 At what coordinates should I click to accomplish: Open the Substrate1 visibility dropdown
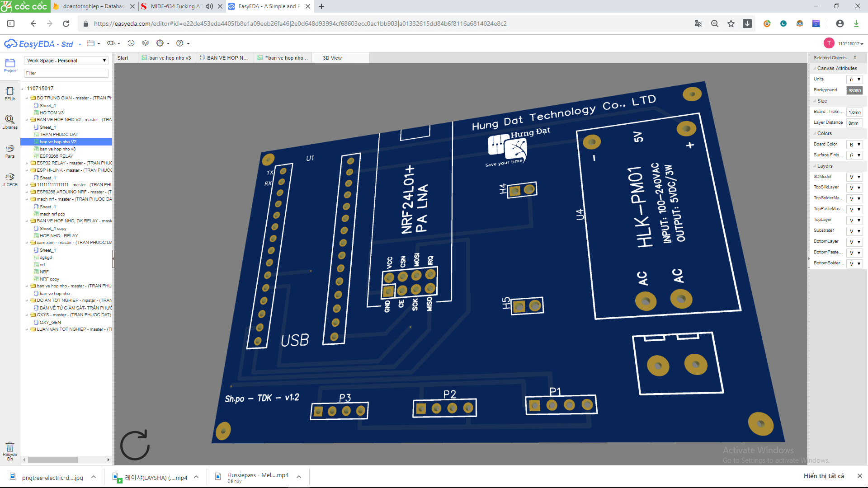point(855,231)
